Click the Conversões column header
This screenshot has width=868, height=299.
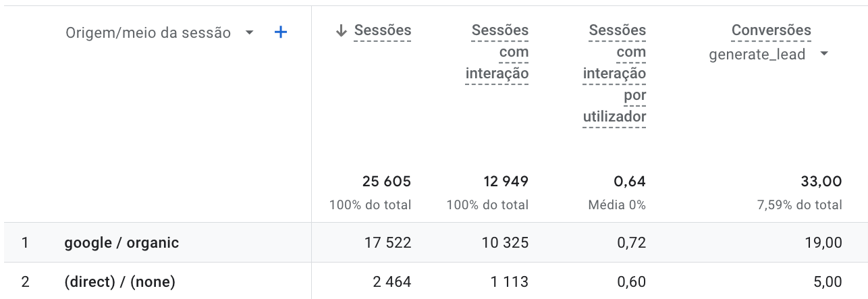point(771,30)
